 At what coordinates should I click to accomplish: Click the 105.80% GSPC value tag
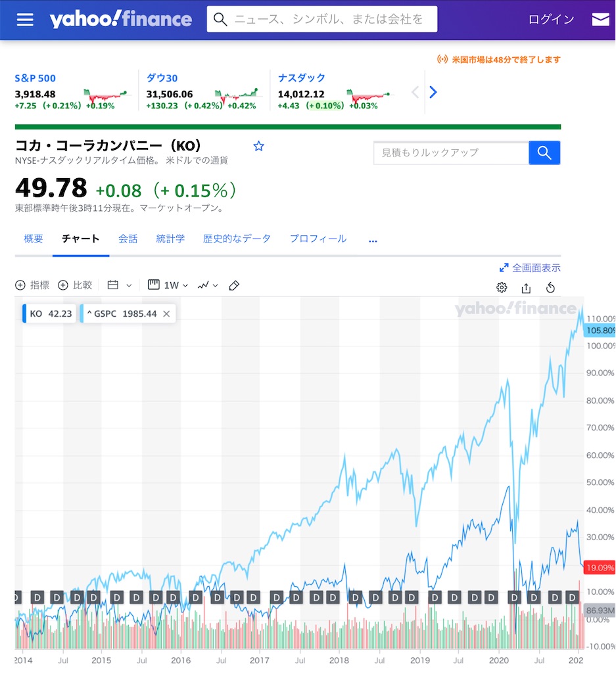pos(600,331)
